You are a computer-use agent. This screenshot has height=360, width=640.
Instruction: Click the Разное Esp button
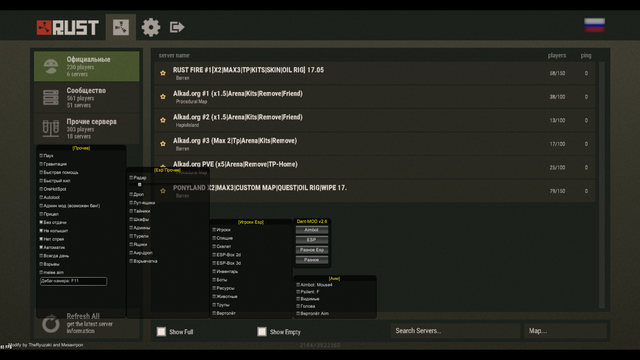pos(312,250)
